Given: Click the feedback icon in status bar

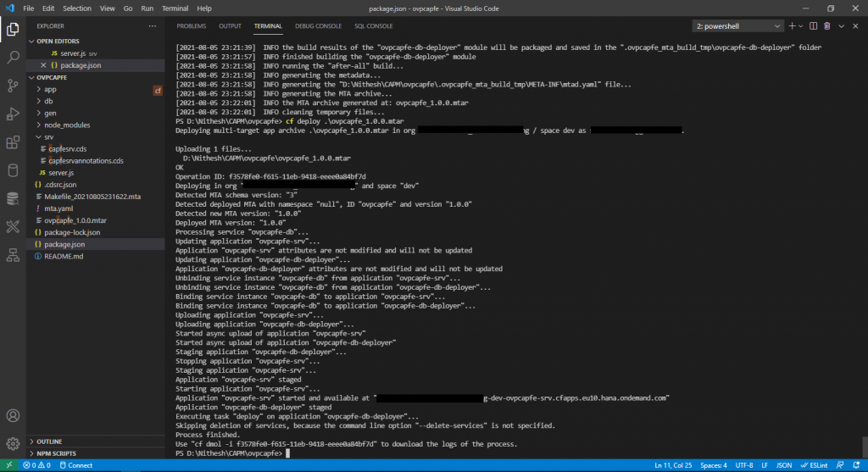Looking at the screenshot, I should pyautogui.click(x=840, y=465).
